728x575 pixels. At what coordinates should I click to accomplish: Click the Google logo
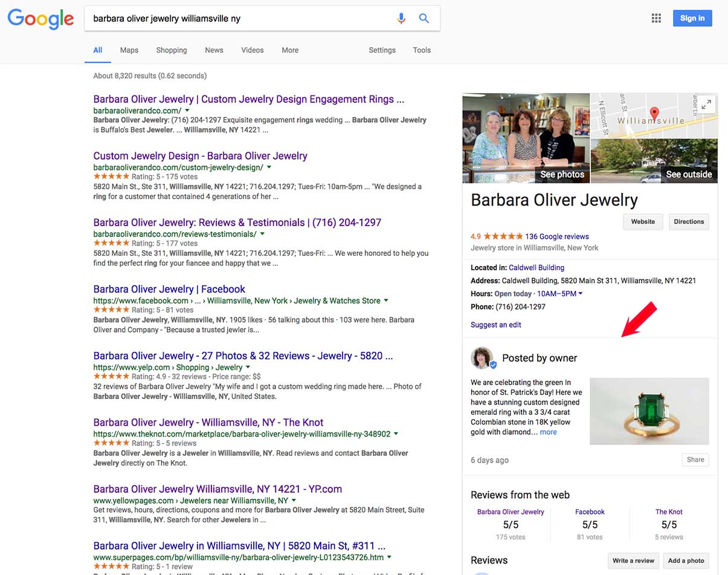point(40,19)
